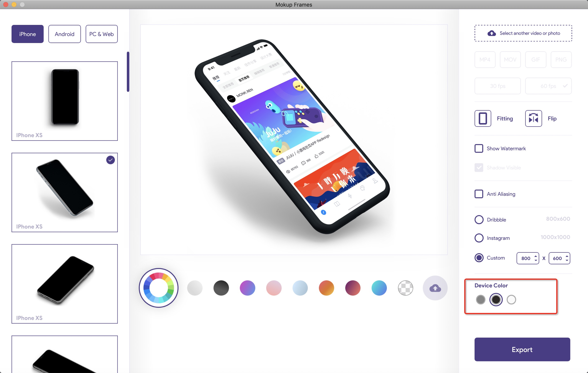The width and height of the screenshot is (588, 373).
Task: Toggle the Shadow Visible checkbox
Action: click(x=479, y=168)
